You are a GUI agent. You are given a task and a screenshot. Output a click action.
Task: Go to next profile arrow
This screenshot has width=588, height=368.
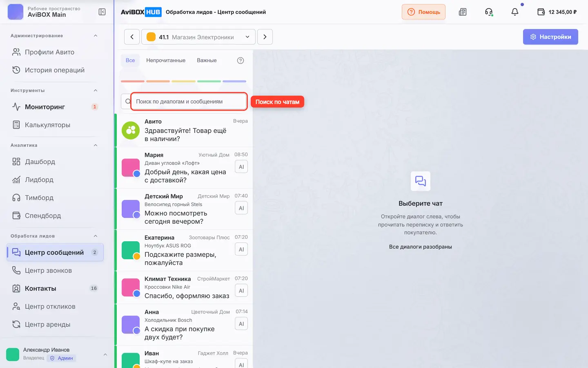click(x=265, y=37)
